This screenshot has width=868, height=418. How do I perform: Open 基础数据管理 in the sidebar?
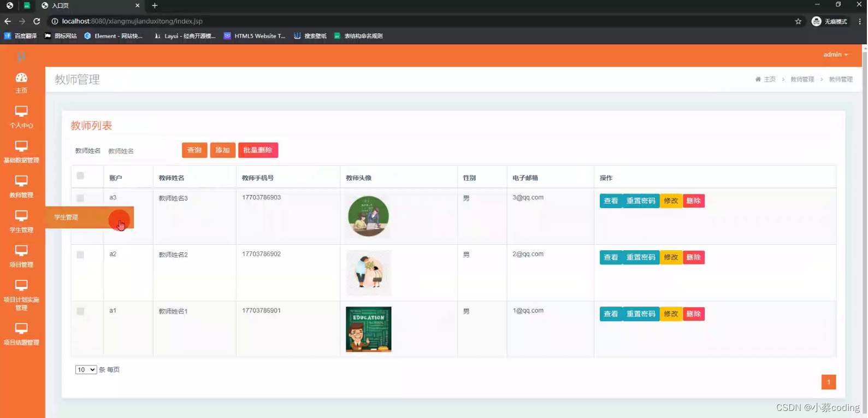tap(21, 152)
